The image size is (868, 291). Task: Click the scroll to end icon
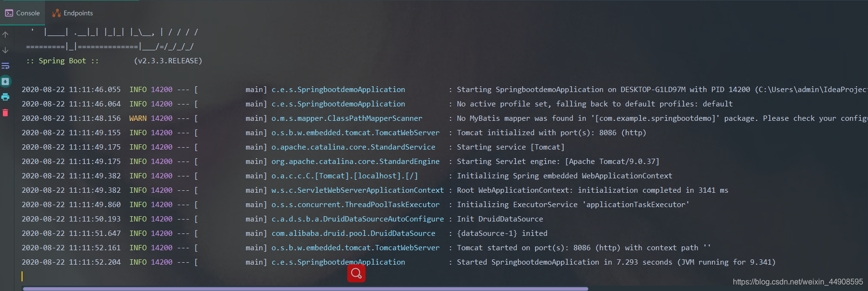[5, 81]
